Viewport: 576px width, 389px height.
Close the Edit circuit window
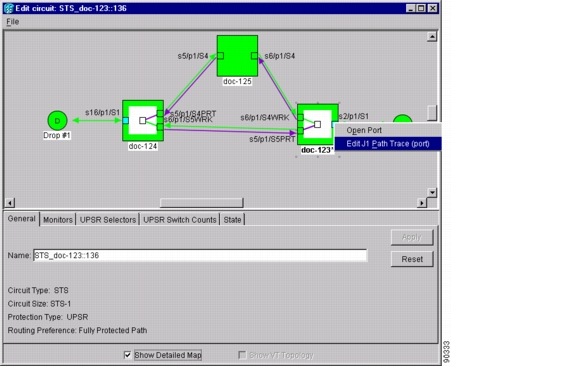coord(433,8)
